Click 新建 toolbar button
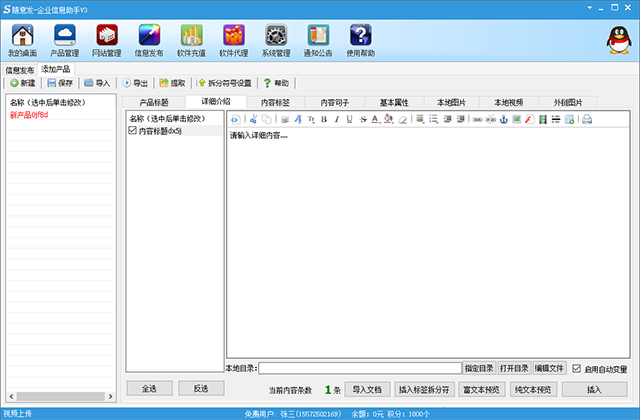The width and height of the screenshot is (640, 420). tap(23, 83)
